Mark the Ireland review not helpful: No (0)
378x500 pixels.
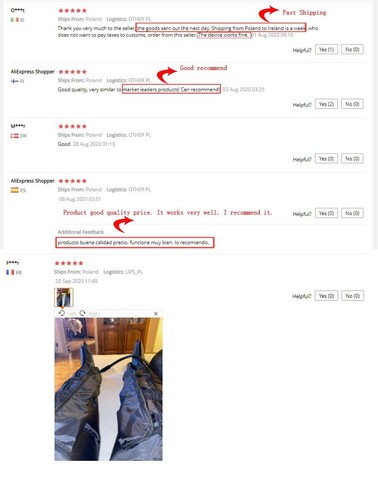352,49
